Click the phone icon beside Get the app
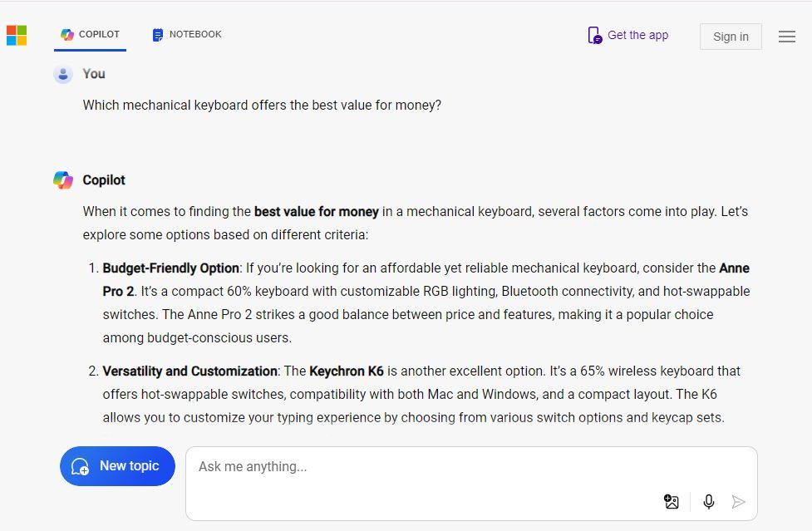812x531 pixels. tap(594, 35)
